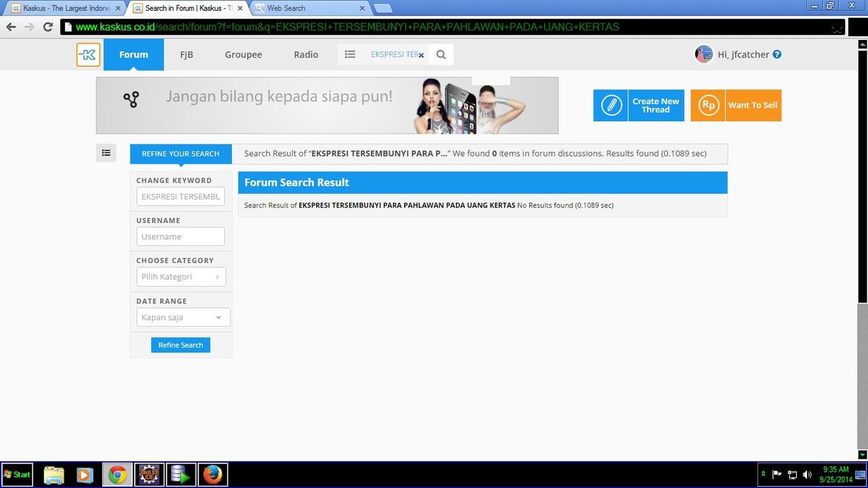868x488 pixels.
Task: Switch to the Web Search browser tab
Action: pyautogui.click(x=309, y=8)
